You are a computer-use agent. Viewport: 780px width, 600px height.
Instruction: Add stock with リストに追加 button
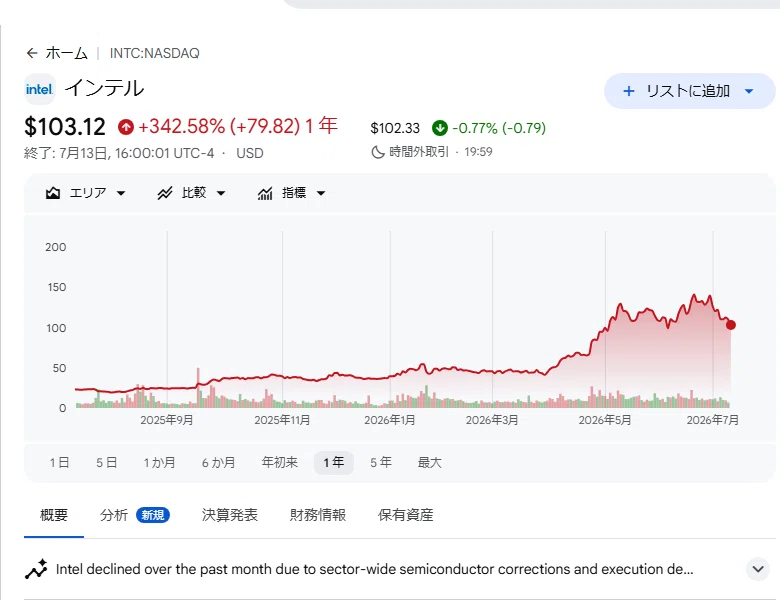coord(689,91)
